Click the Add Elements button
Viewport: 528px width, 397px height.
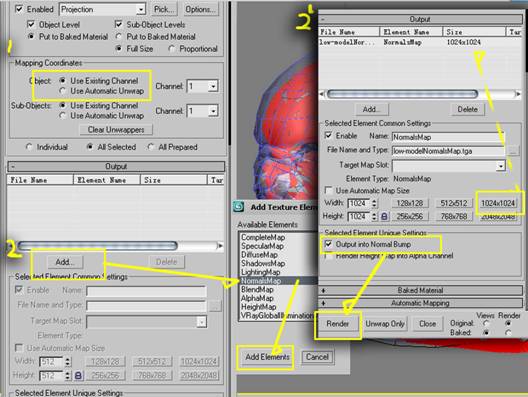[x=267, y=357]
